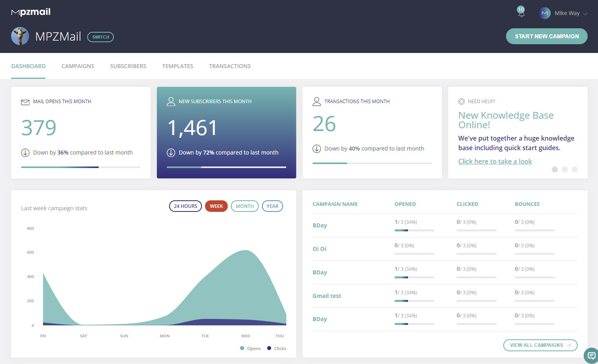The width and height of the screenshot is (598, 364).
Task: Click the transactions person icon
Action: click(x=317, y=102)
